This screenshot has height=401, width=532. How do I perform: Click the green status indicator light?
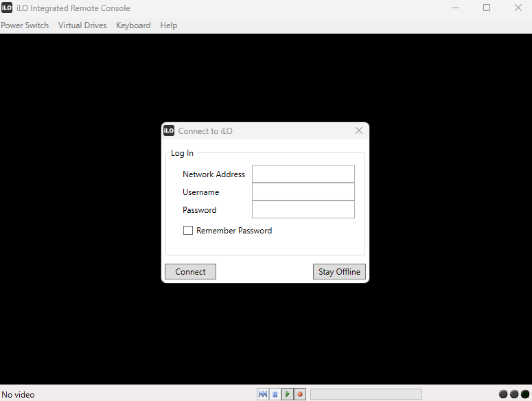(525, 394)
